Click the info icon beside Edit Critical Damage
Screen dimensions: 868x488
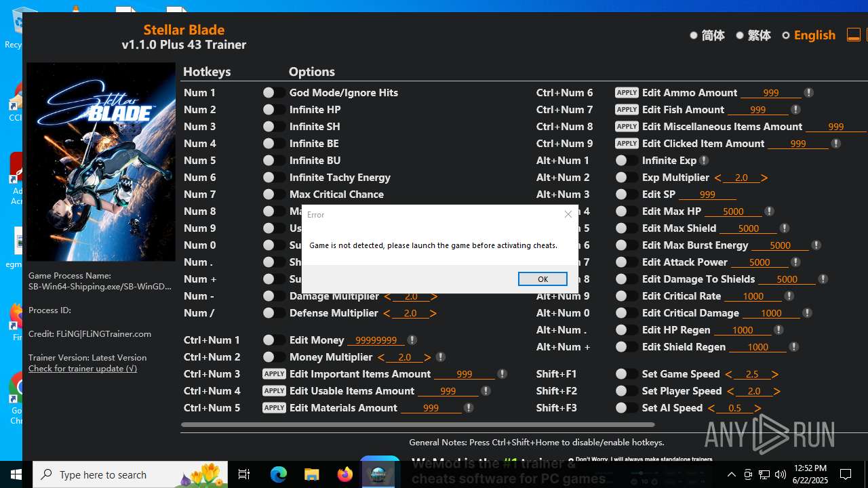807,313
